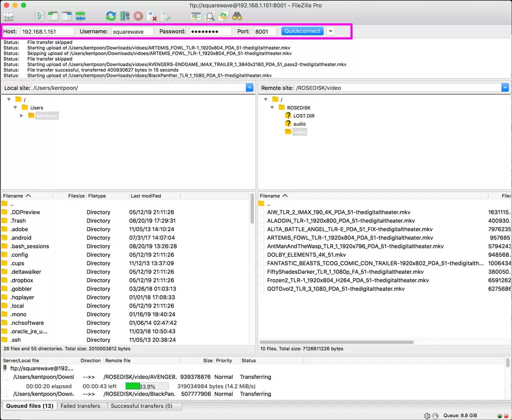Toggle the local directory tree view
This screenshot has height=420, width=512.
53,16
